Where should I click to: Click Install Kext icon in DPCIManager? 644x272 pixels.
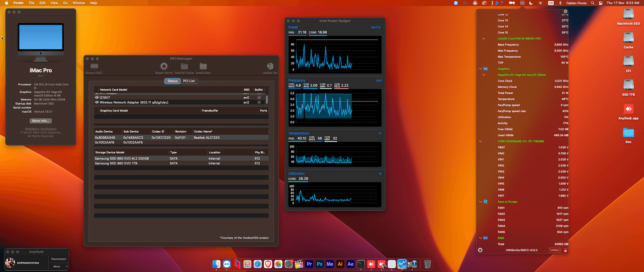point(203,66)
